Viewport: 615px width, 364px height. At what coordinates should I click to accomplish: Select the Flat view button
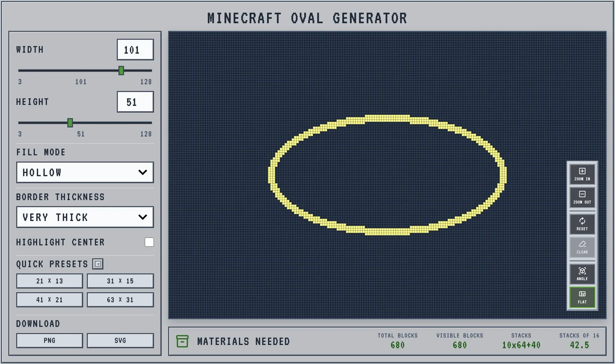pyautogui.click(x=582, y=297)
